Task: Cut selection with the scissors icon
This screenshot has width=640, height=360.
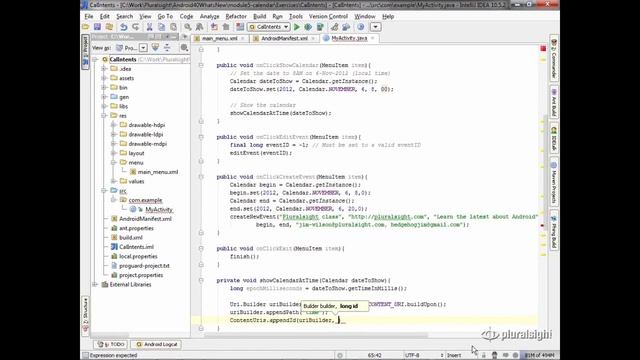Action: pyautogui.click(x=149, y=27)
